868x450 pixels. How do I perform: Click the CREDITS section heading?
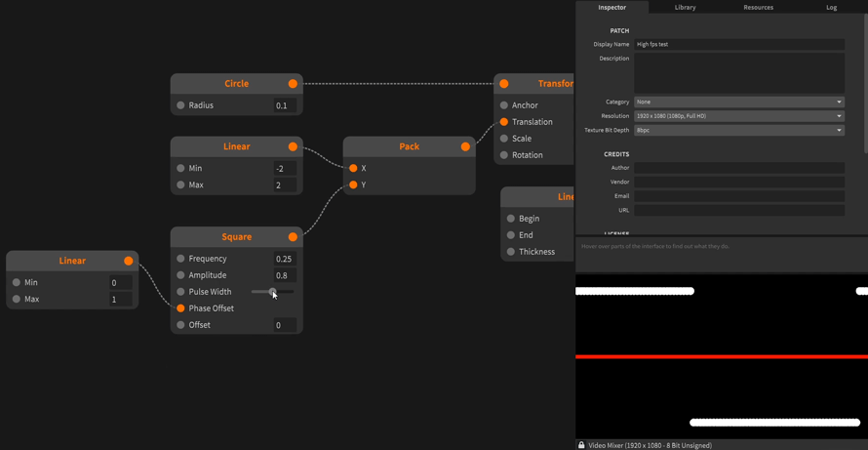coord(616,154)
